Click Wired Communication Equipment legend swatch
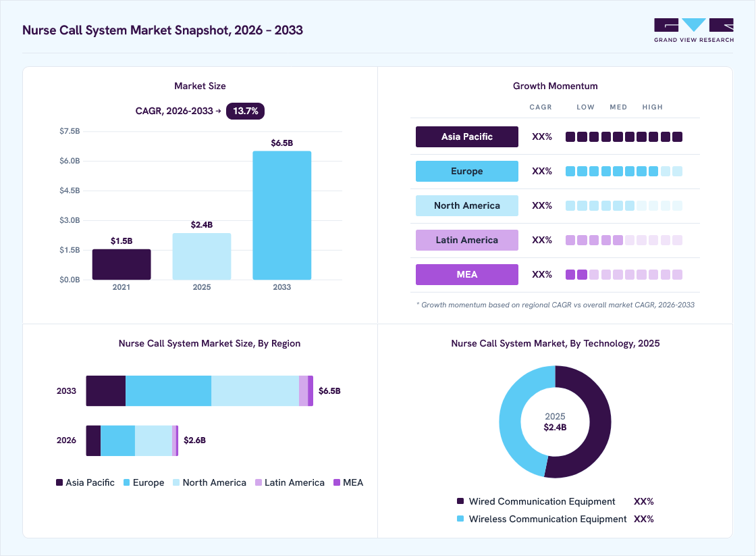Screen dimensions: 756x556 click(x=460, y=501)
